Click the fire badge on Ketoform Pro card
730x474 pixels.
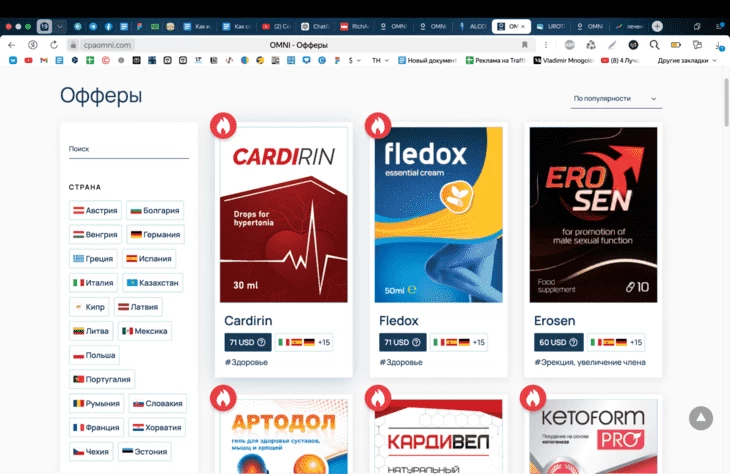(533, 398)
